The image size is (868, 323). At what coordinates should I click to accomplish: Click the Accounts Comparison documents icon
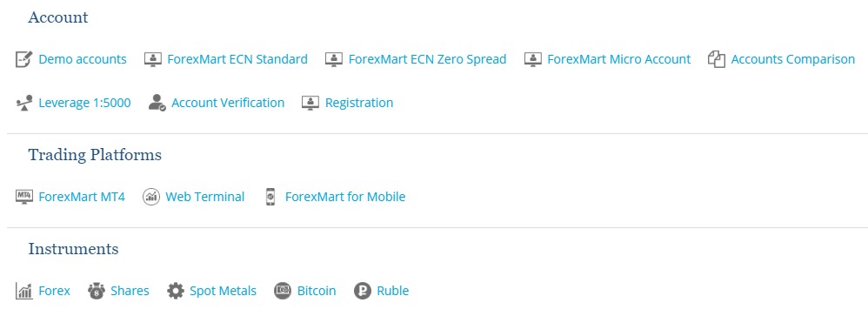(717, 59)
